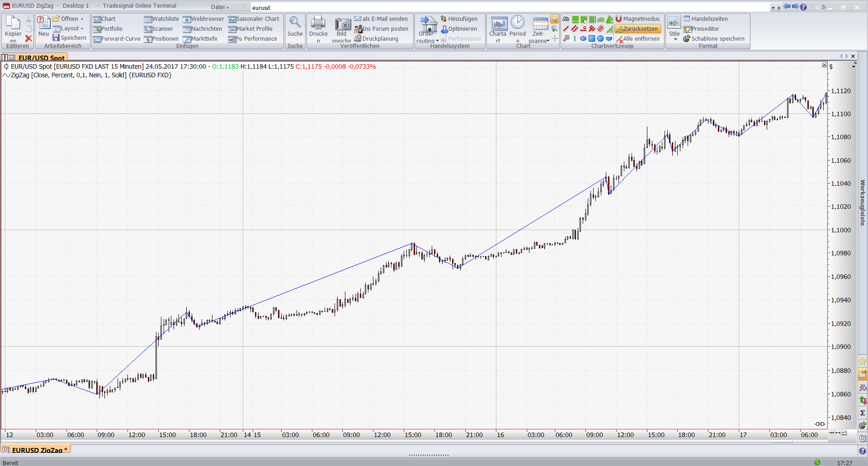Select the Bild speichern camera icon

click(342, 25)
